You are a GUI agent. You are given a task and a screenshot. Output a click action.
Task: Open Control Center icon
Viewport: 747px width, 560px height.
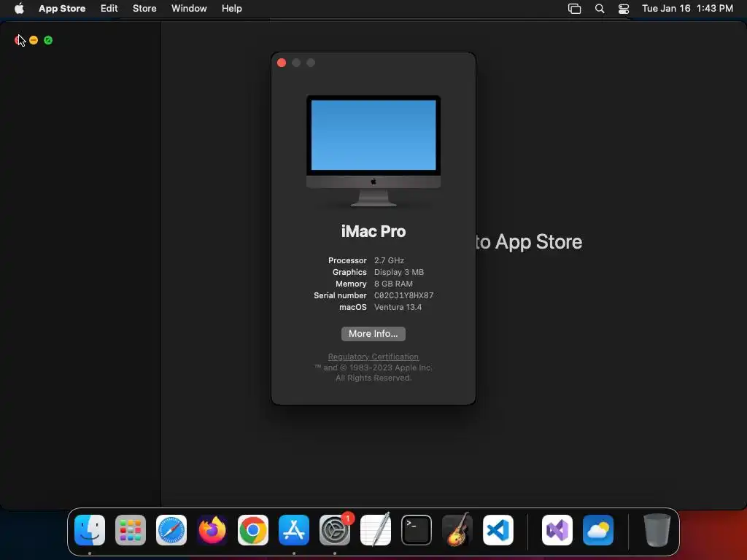(x=624, y=9)
